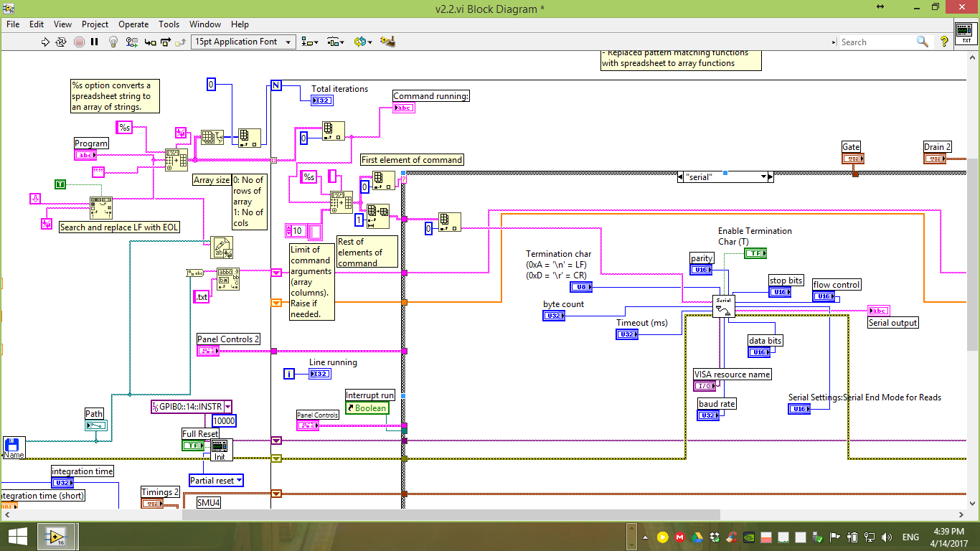Click the Google Drive tray icon
Screen dimensions: 980x551
(x=697, y=537)
